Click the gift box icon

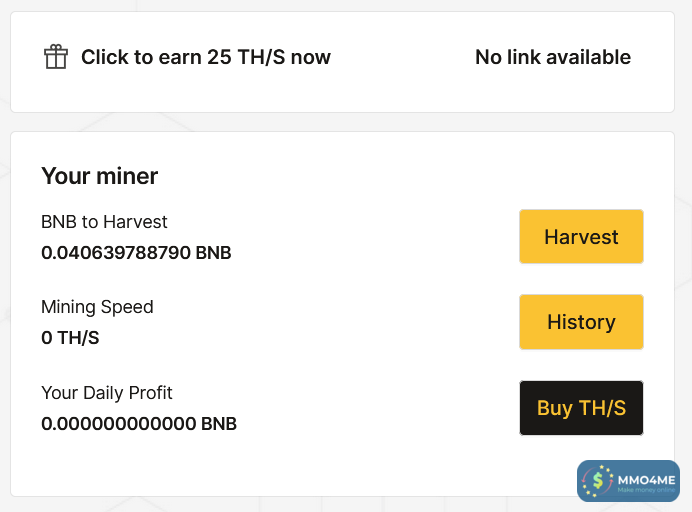pyautogui.click(x=56, y=57)
